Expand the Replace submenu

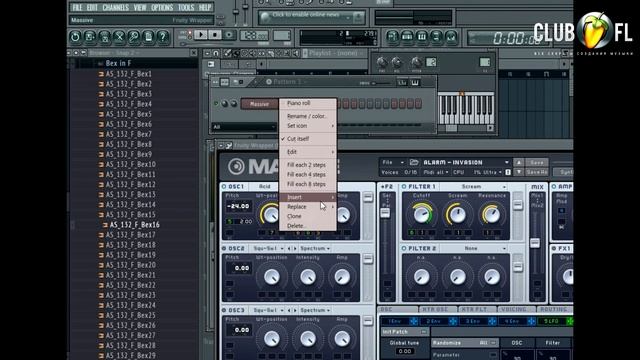pos(308,207)
